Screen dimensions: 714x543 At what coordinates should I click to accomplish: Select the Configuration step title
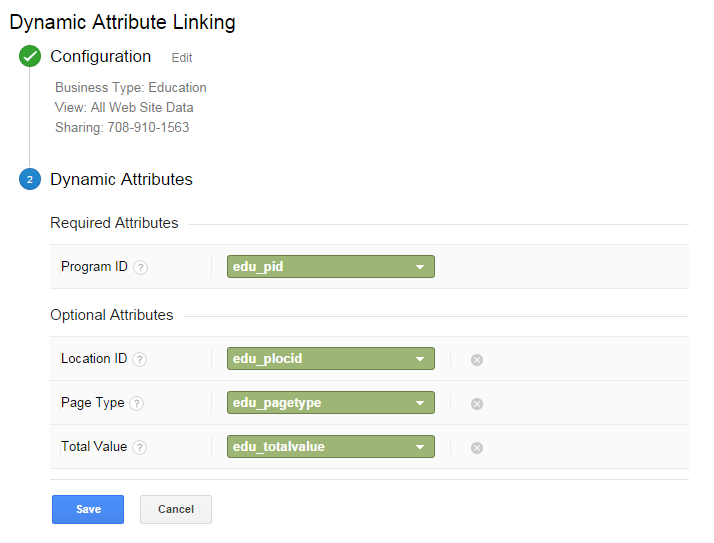101,57
